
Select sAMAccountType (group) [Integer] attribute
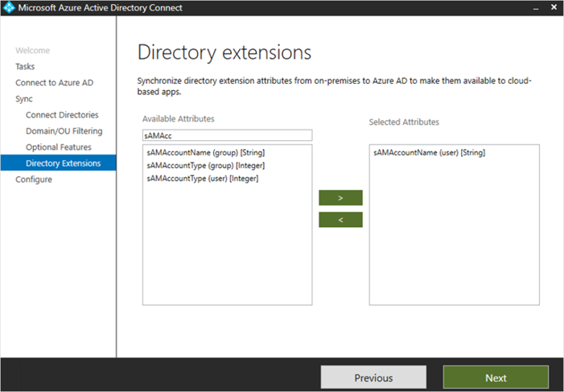point(206,166)
